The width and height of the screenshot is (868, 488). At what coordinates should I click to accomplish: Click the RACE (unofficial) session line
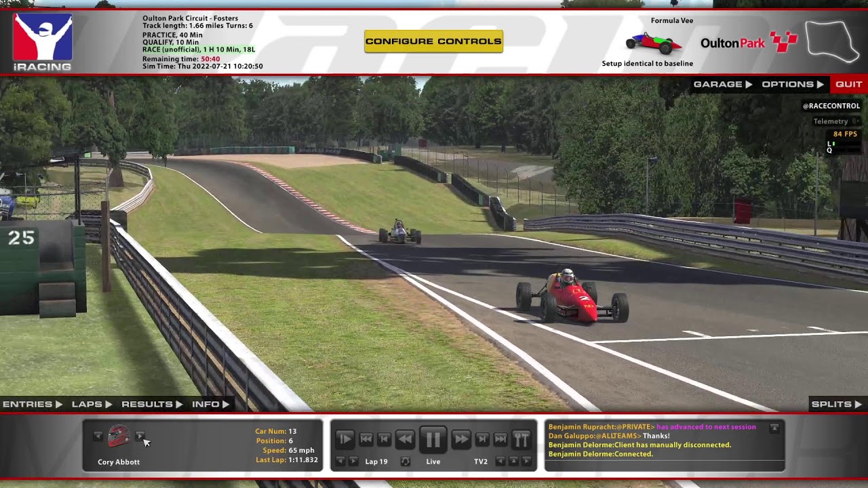(199, 49)
